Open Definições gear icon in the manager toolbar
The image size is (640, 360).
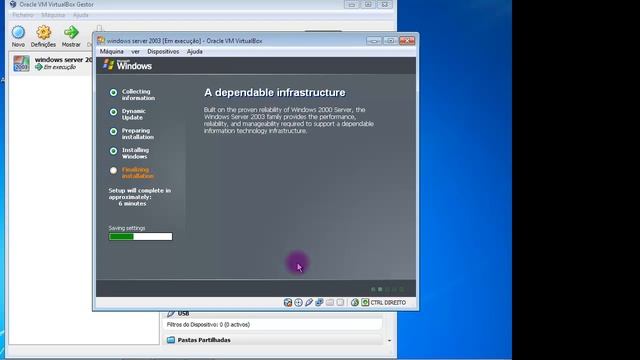[43, 32]
